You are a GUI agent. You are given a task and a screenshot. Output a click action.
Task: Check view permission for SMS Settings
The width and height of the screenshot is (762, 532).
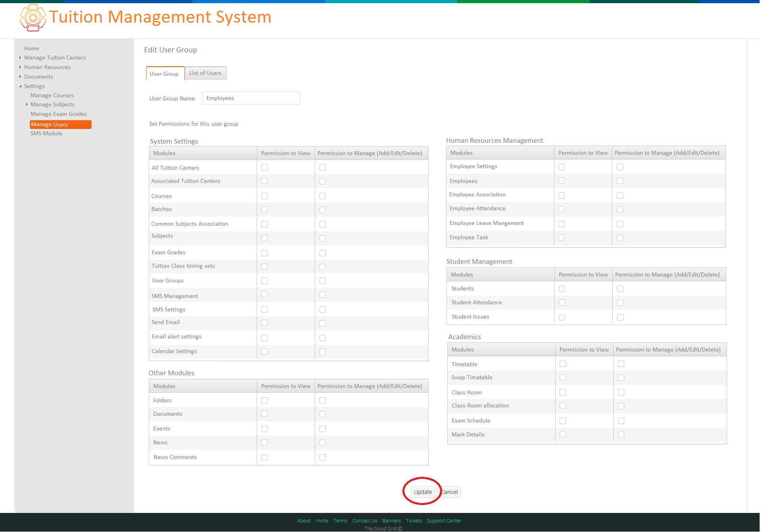click(x=264, y=310)
